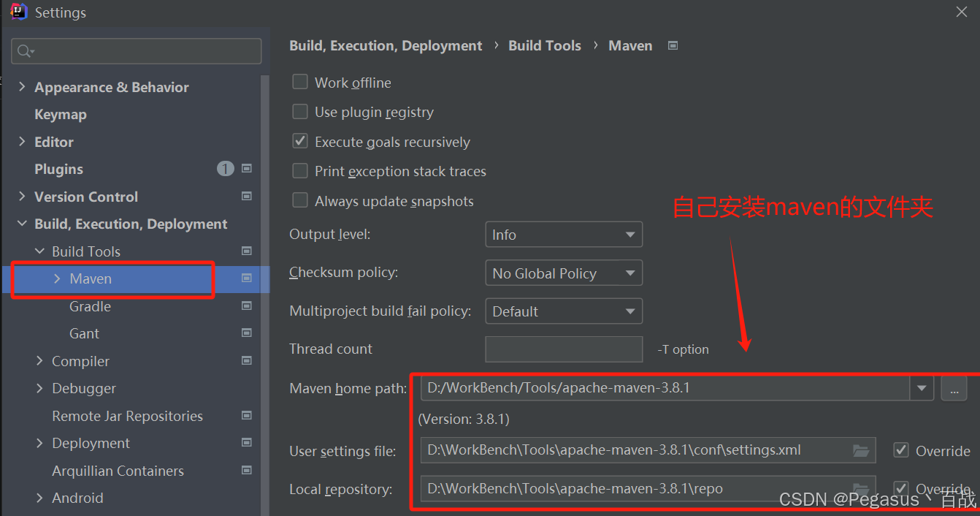The height and width of the screenshot is (516, 980).
Task: Select Remote Jar Repositories item
Action: 127,416
